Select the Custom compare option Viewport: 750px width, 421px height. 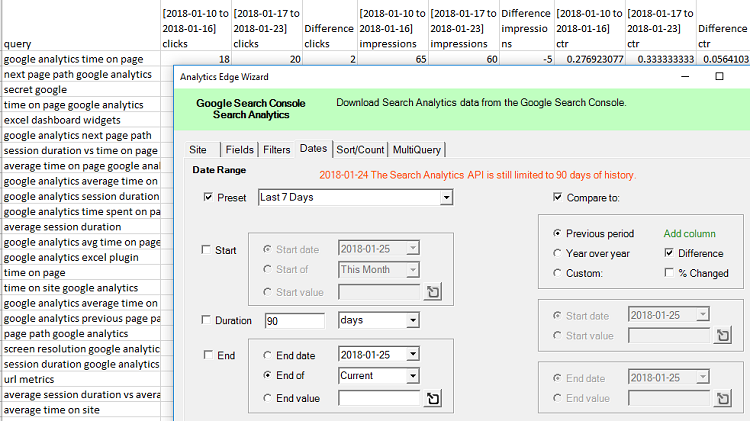coord(557,273)
